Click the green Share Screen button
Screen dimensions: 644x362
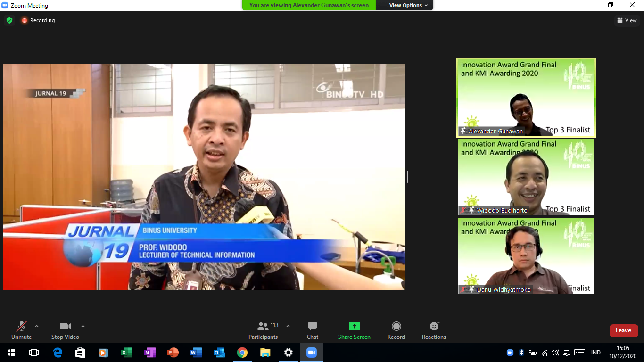pyautogui.click(x=354, y=330)
